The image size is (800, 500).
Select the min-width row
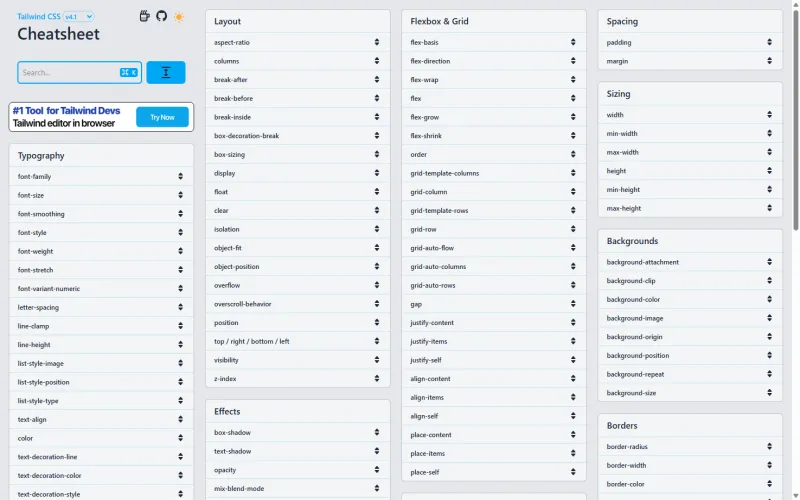tap(690, 134)
